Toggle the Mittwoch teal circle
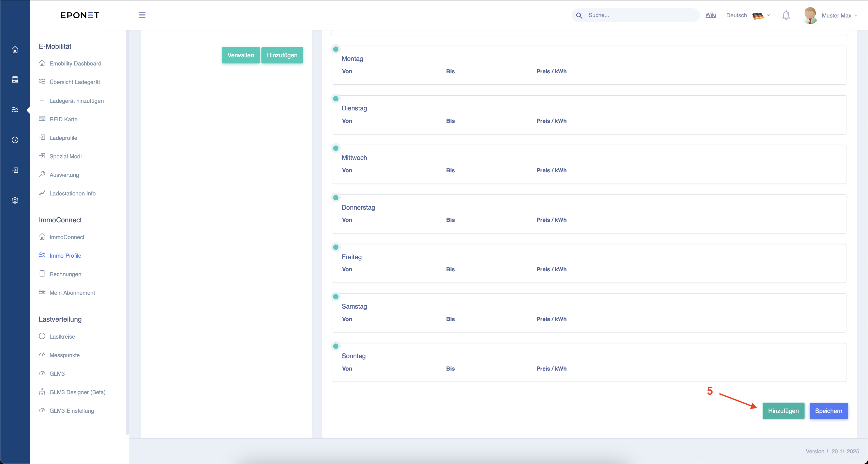Viewport: 868px width, 464px height. click(336, 148)
